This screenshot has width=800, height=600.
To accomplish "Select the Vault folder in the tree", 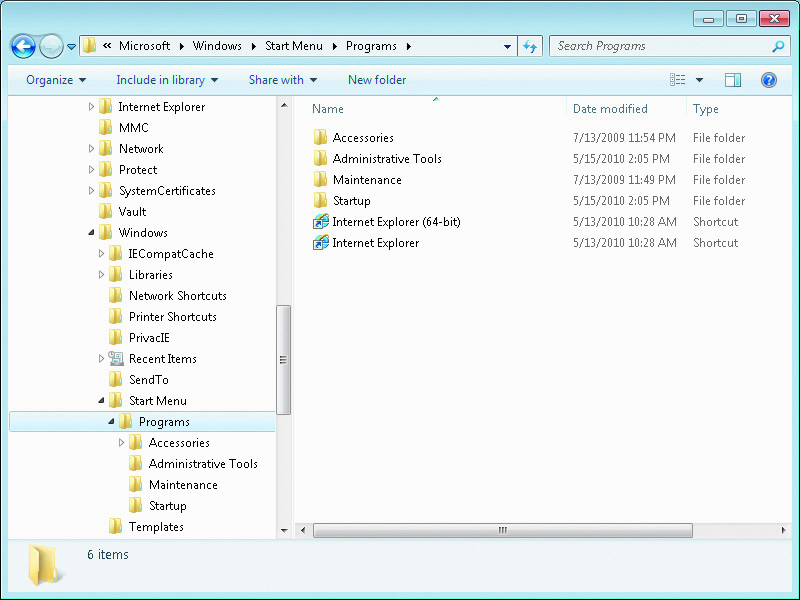I will coord(132,212).
